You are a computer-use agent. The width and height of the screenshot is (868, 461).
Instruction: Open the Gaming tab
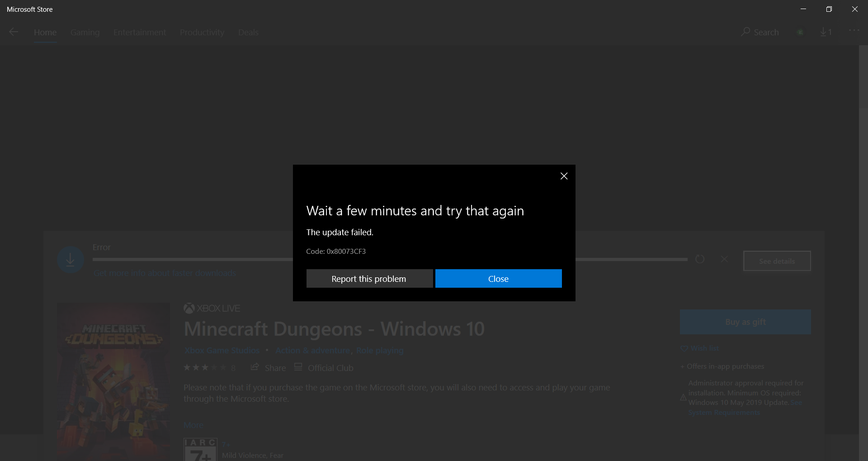pyautogui.click(x=85, y=33)
